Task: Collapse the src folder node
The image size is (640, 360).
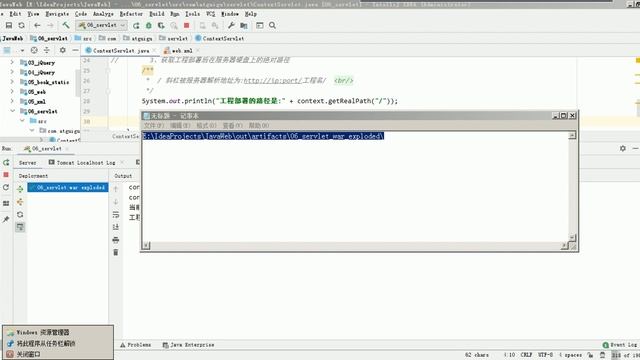Action: [x=22, y=121]
